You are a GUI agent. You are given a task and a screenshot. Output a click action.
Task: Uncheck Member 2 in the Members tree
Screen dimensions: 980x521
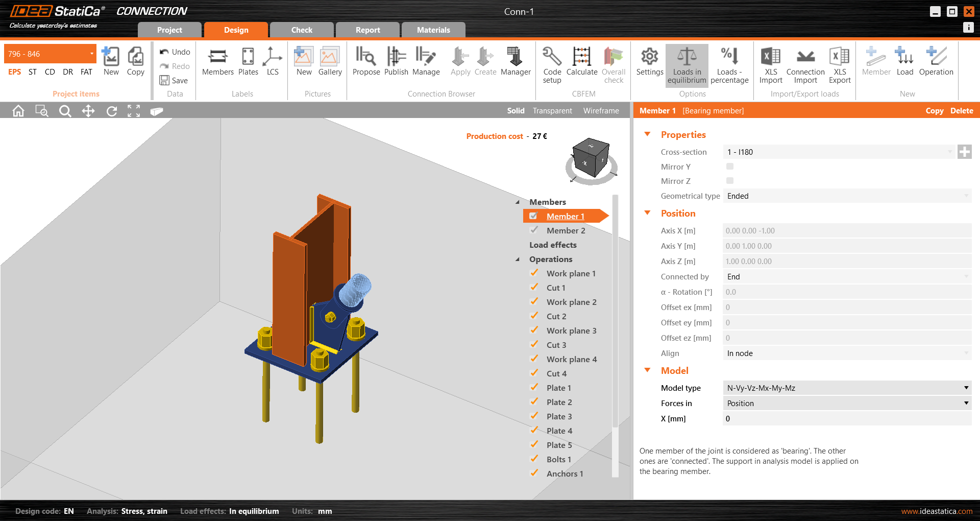pos(534,230)
